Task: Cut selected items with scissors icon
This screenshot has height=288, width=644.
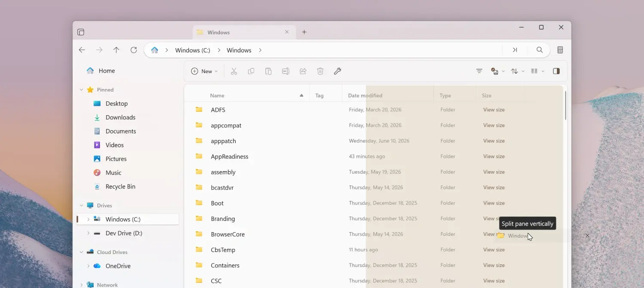Action: pos(234,71)
